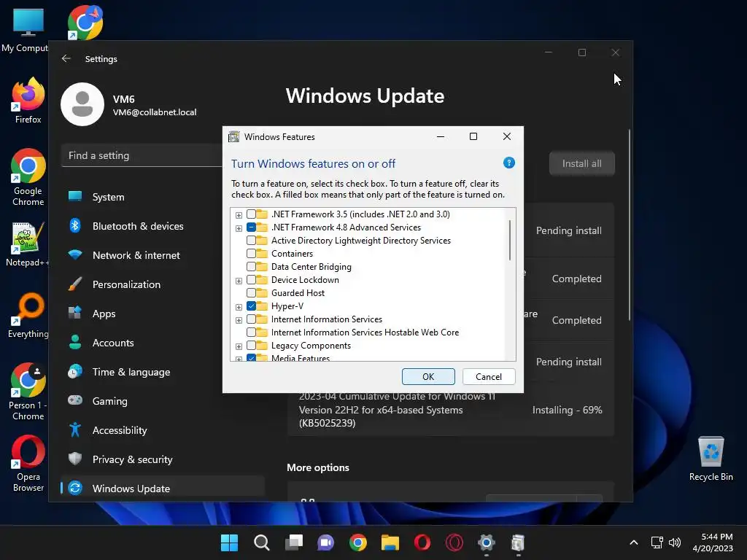Click the Privacy & security shield icon
Viewport: 747px width, 560px height.
(x=75, y=459)
